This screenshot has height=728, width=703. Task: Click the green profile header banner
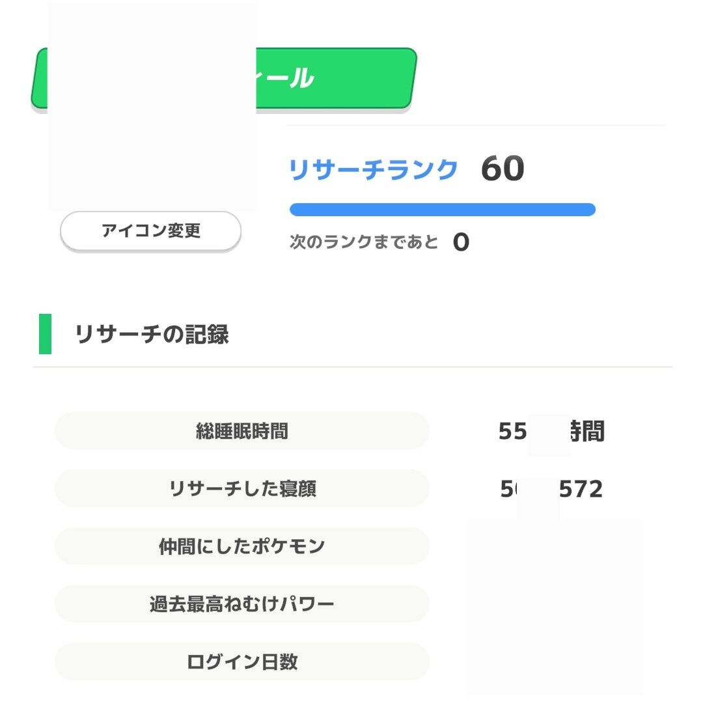[335, 78]
